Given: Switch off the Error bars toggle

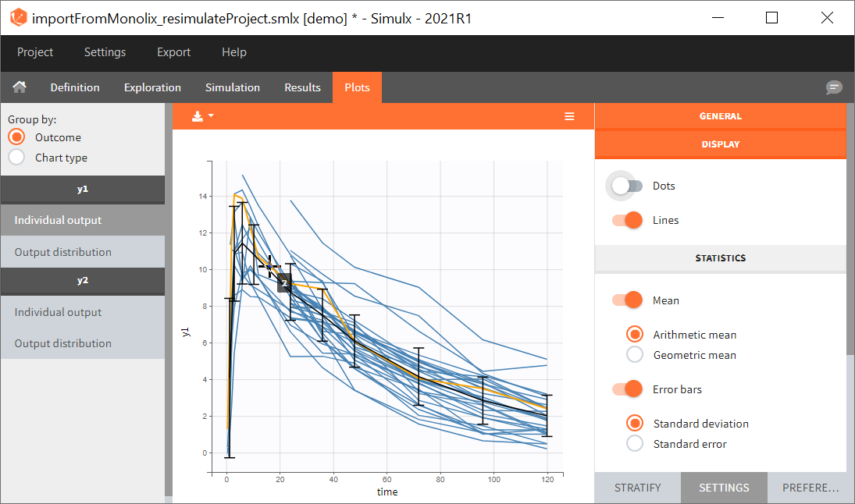Looking at the screenshot, I should point(627,389).
